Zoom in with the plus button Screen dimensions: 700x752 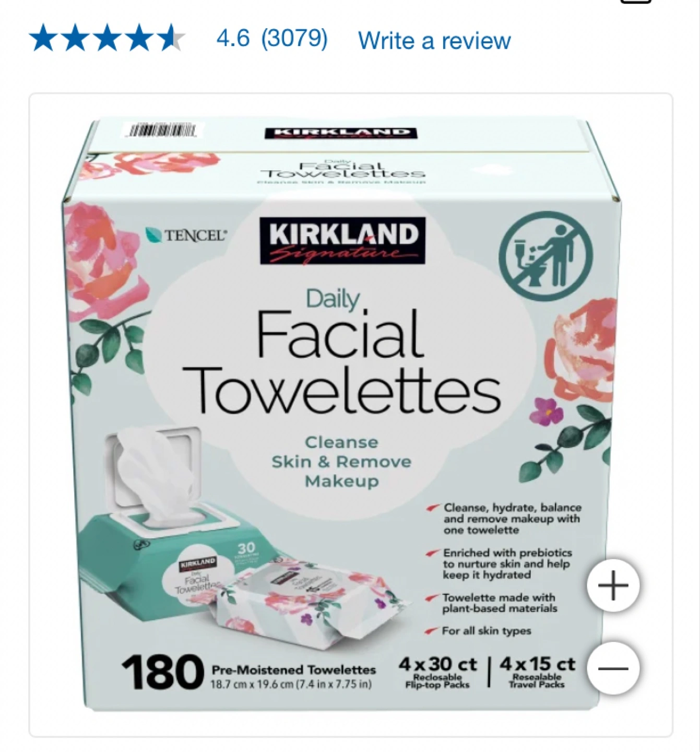click(613, 585)
